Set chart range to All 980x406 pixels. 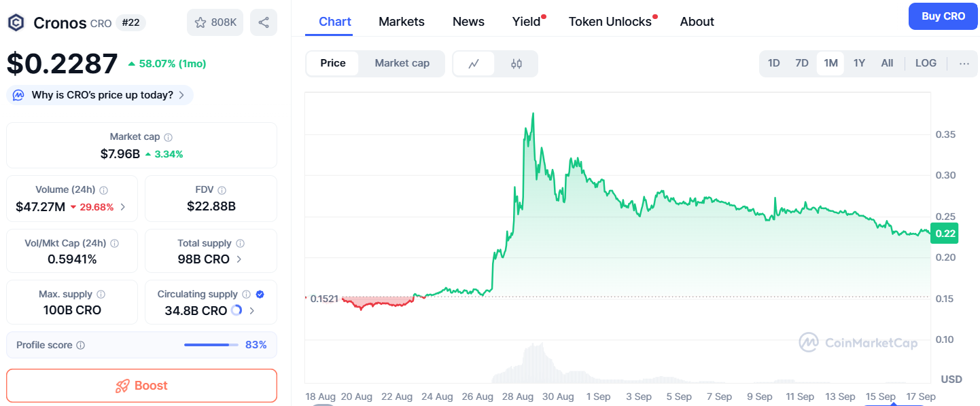[887, 63]
